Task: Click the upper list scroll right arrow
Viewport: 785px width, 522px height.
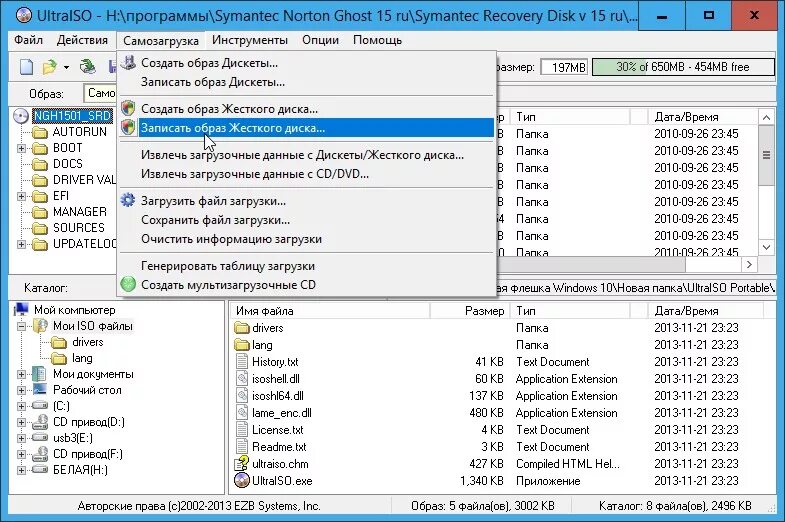Action: [x=749, y=264]
